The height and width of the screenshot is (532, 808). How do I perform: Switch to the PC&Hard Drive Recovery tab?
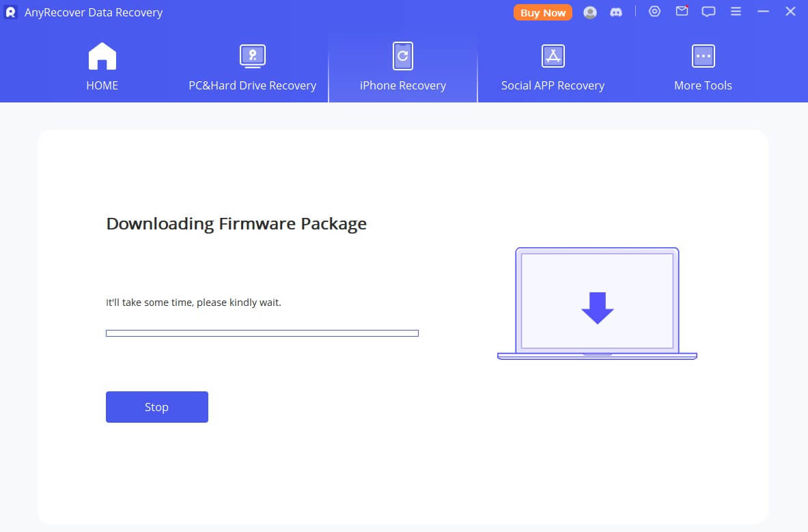click(252, 85)
